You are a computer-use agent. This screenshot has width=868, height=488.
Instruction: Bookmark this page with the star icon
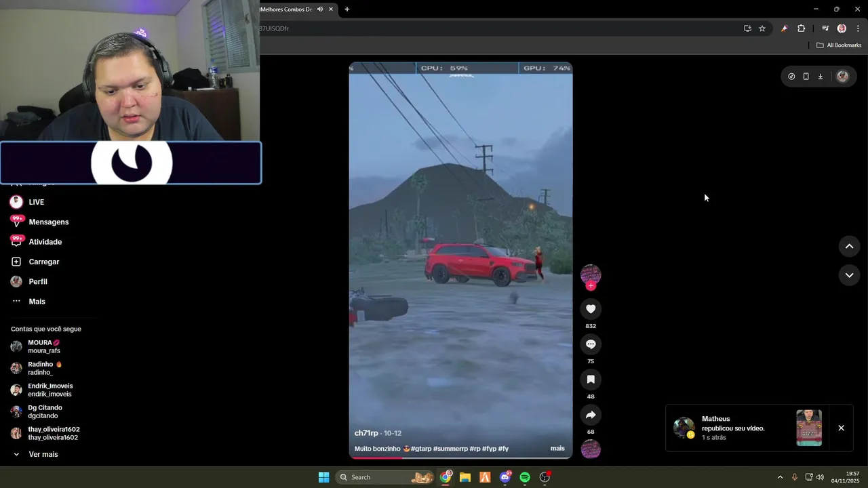pos(762,28)
